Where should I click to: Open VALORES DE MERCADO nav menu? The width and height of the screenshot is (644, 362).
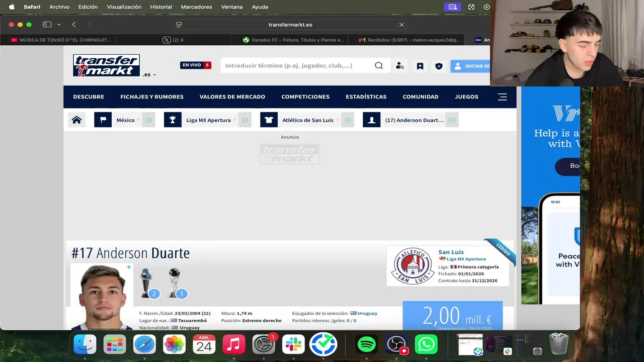(232, 97)
